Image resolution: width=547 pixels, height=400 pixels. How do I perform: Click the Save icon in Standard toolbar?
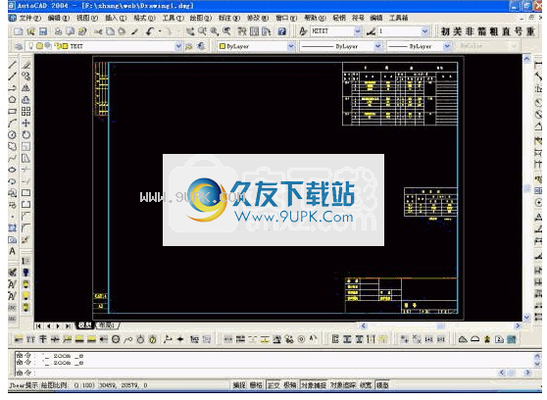[x=43, y=32]
